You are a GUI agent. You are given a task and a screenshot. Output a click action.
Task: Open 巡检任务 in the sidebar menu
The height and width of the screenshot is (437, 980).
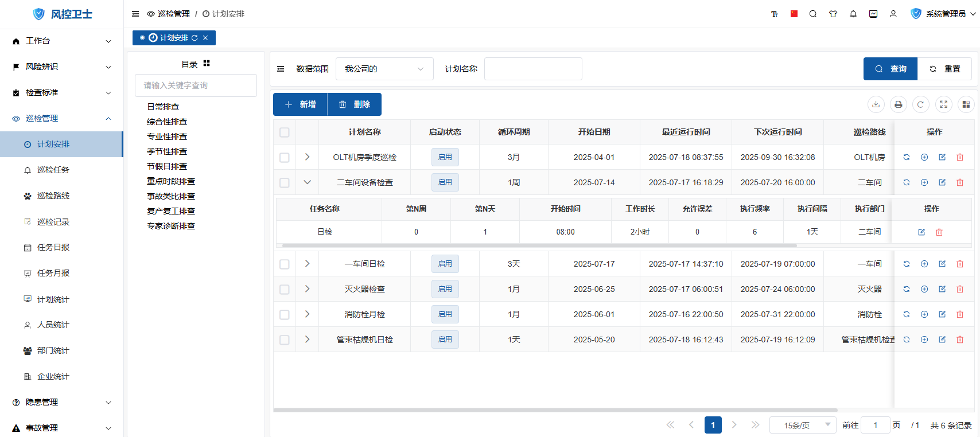pyautogui.click(x=53, y=170)
